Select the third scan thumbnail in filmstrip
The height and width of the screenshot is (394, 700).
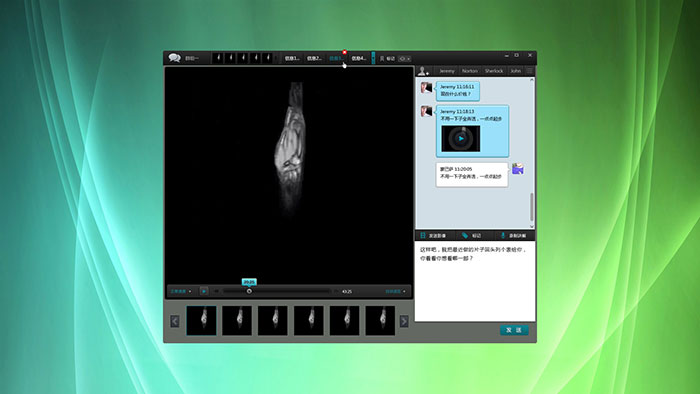tap(273, 320)
